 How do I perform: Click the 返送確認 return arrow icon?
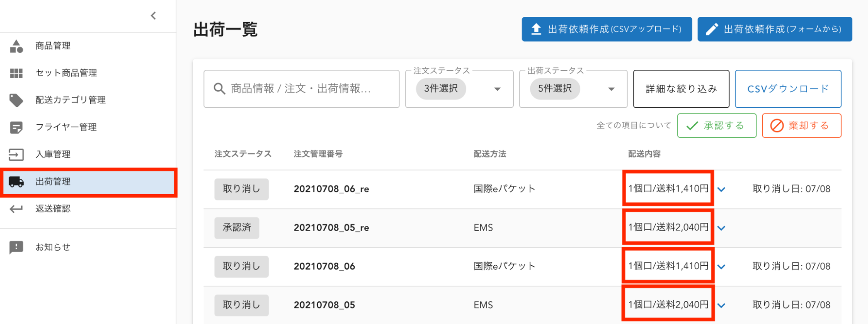click(17, 209)
